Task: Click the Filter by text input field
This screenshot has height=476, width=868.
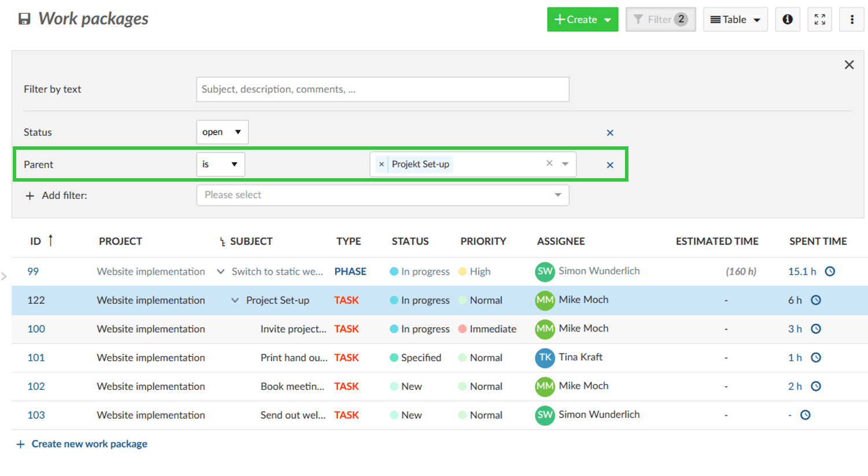Action: (x=382, y=90)
